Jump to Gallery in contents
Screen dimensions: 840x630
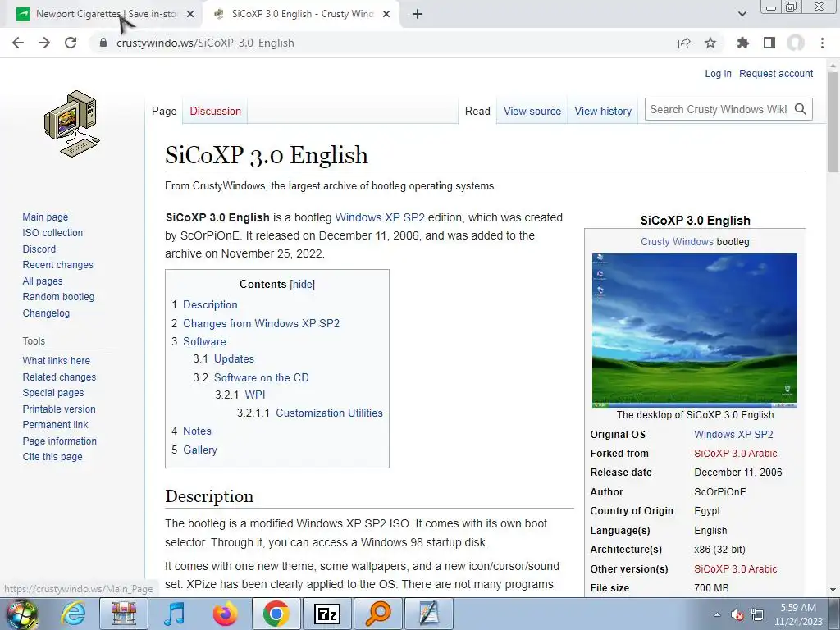pos(200,450)
